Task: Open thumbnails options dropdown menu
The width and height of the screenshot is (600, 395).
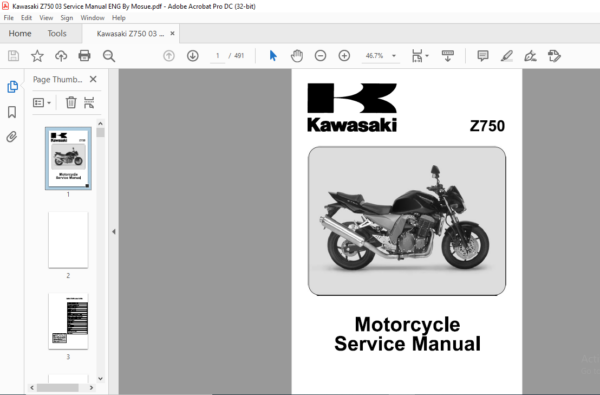Action: click(x=42, y=103)
